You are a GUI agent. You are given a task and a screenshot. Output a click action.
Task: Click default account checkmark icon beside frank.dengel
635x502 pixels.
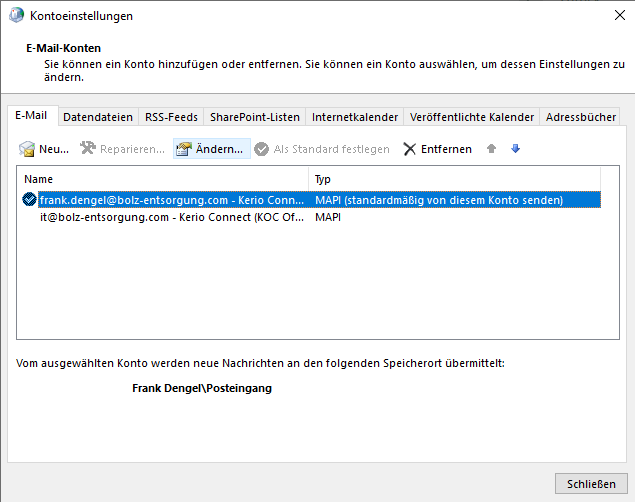coord(29,200)
